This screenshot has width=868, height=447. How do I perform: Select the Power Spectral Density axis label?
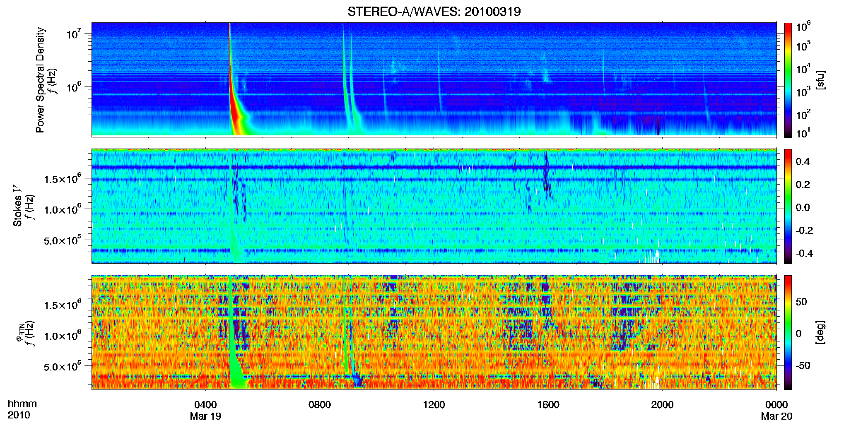point(40,80)
